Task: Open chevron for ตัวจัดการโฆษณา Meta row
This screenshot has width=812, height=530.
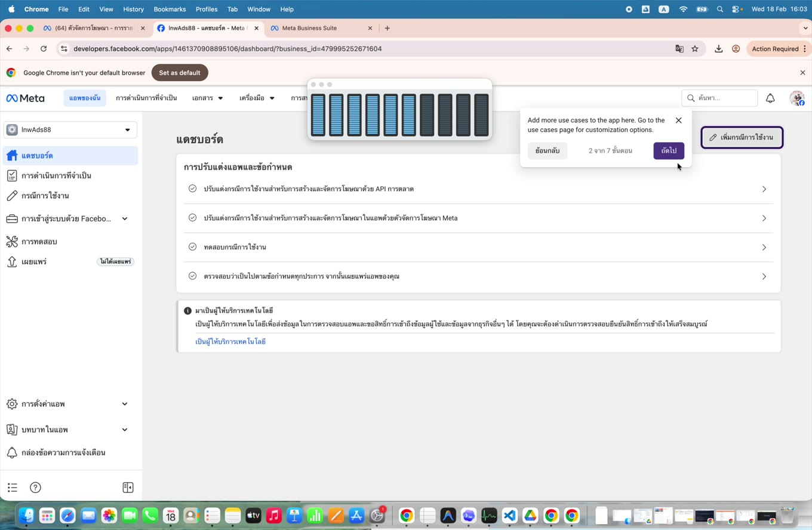Action: [764, 218]
